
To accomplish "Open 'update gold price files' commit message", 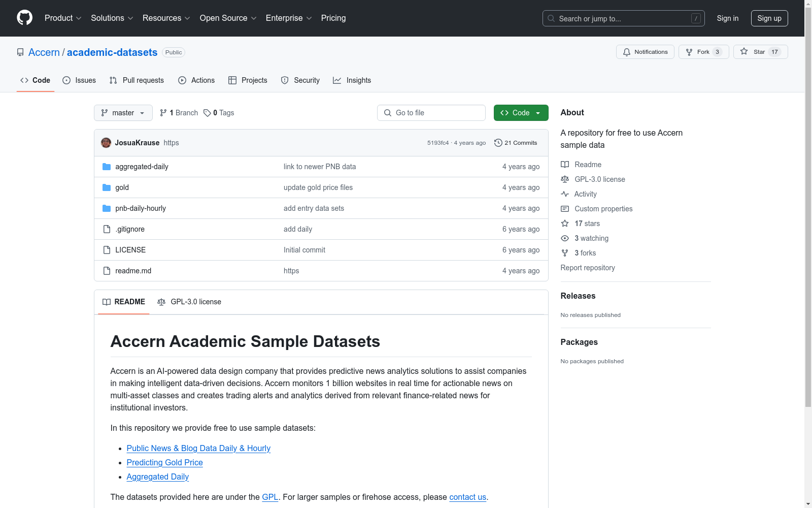I will [318, 187].
